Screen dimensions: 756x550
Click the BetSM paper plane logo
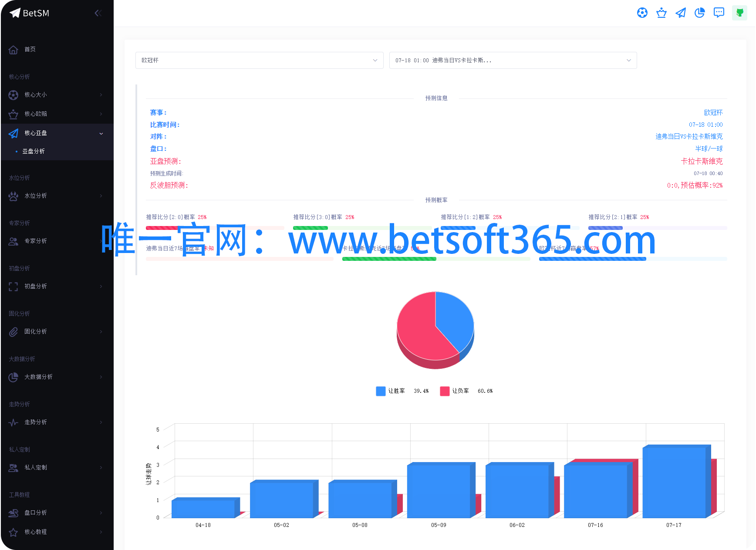(x=15, y=13)
